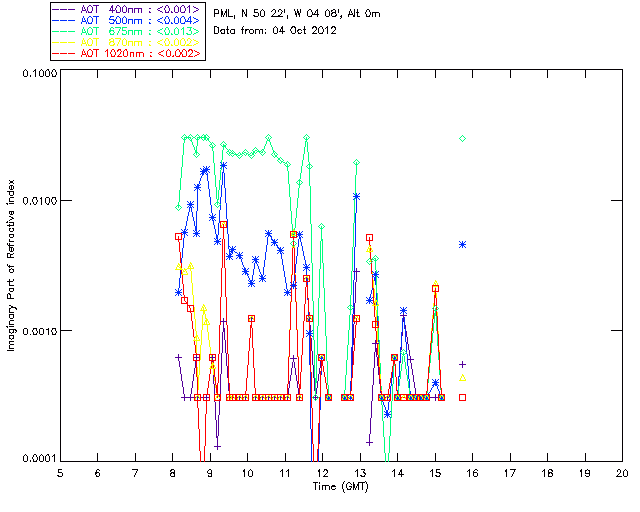The width and height of the screenshot is (640, 512).
Task: Click the x-axis tick label 5
Action: click(60, 473)
